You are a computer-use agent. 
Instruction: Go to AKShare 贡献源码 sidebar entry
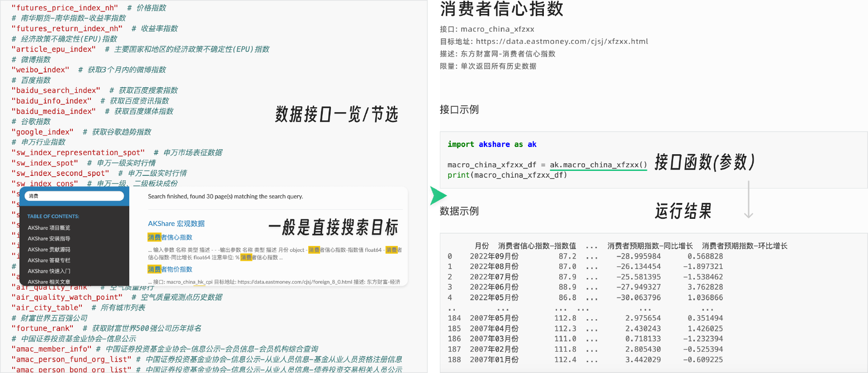pos(49,250)
